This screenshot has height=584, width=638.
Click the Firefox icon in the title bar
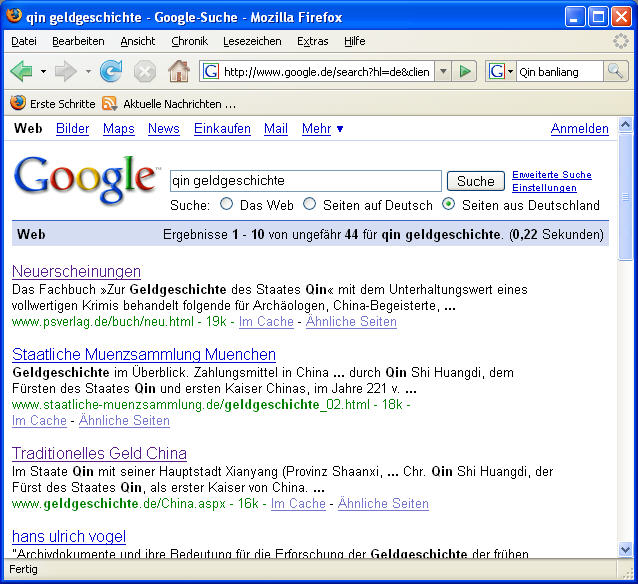[x=13, y=15]
